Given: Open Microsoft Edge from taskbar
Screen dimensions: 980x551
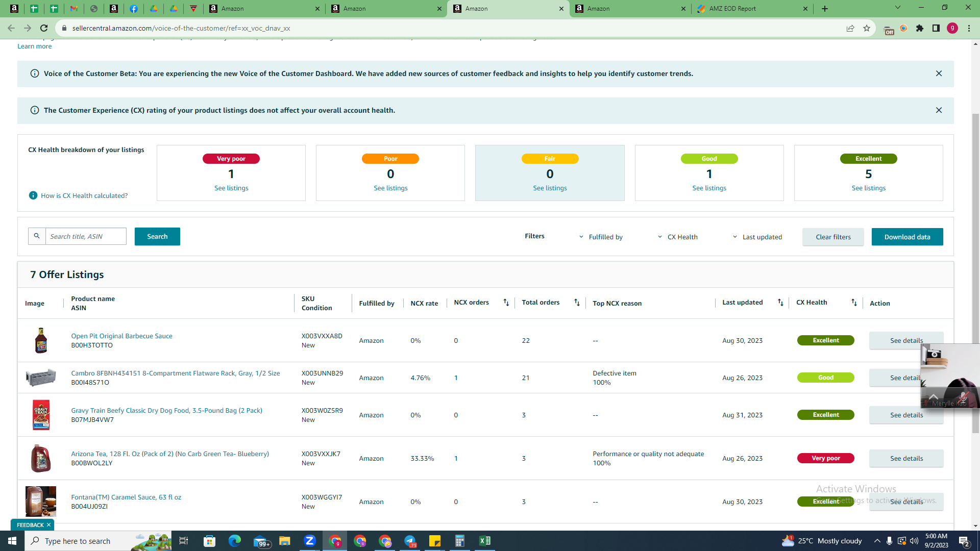Looking at the screenshot, I should [235, 541].
